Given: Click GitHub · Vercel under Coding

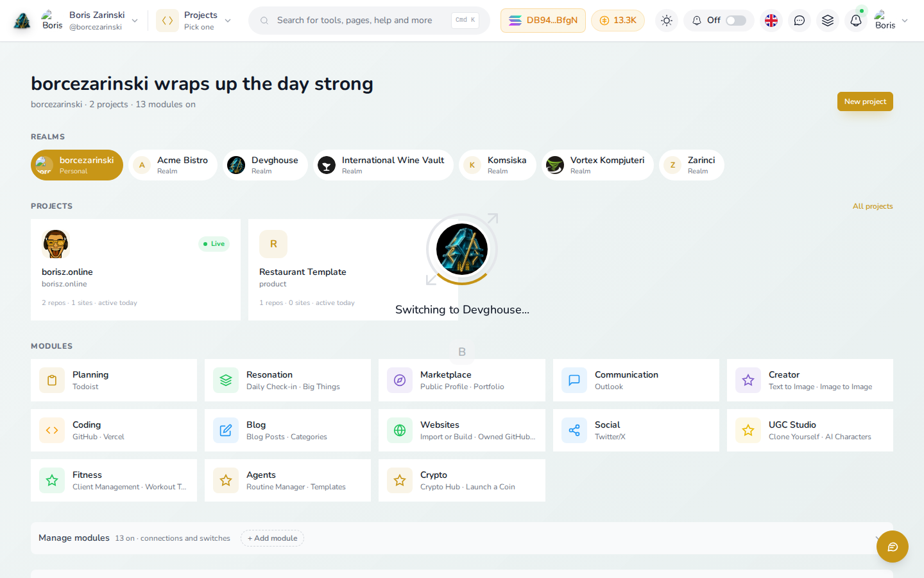Looking at the screenshot, I should click(98, 437).
